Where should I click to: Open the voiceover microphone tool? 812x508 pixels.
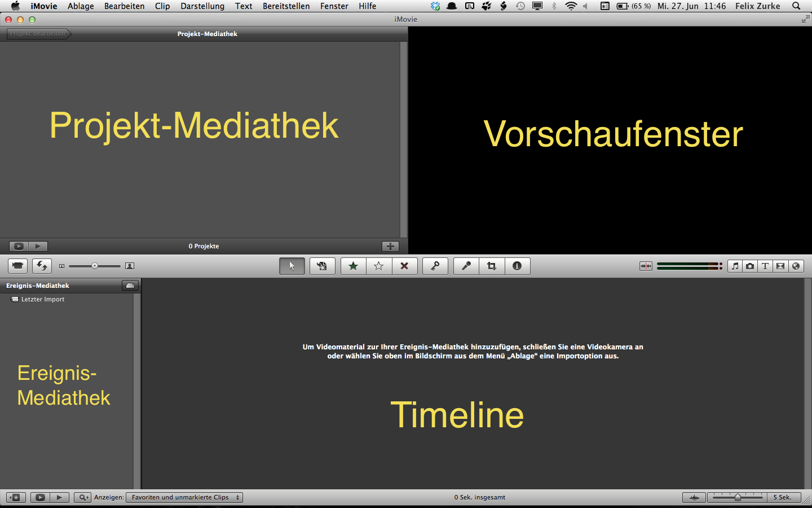point(466,266)
